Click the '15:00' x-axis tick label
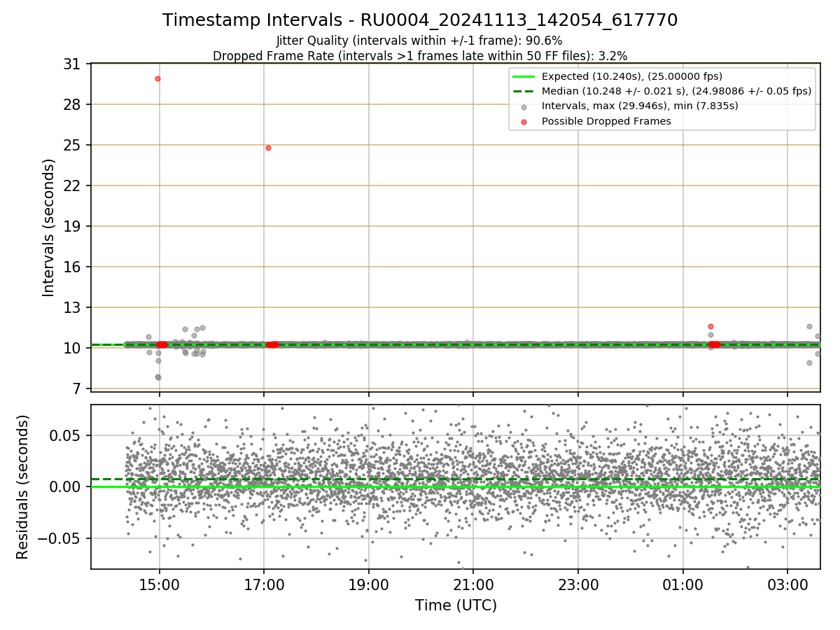Viewport: 840px width, 630px height. click(159, 584)
